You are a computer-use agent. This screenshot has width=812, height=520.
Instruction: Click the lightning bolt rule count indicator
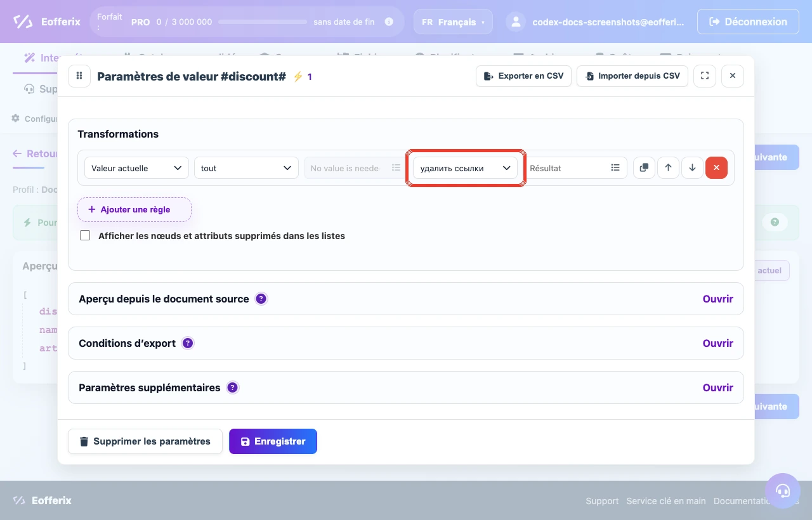point(302,77)
